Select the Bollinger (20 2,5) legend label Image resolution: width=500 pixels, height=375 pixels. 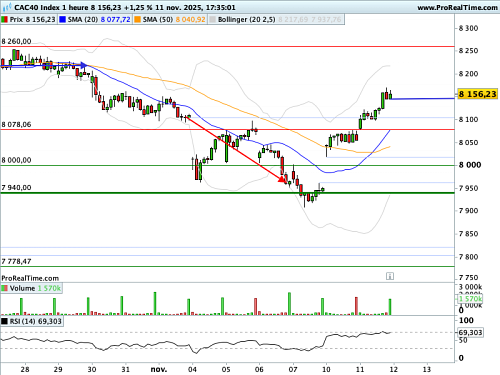pos(247,20)
